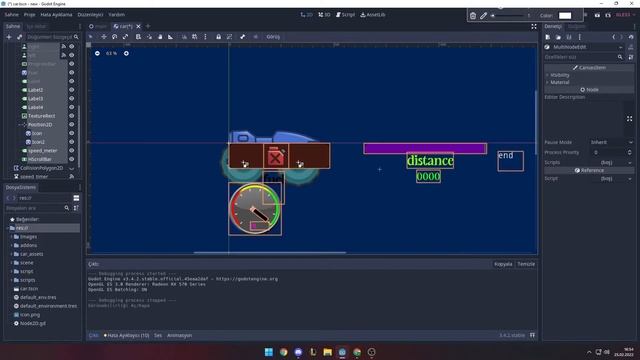Zoom out the 2D viewport
Image resolution: width=640 pixels, height=360 pixels.
[97, 53]
